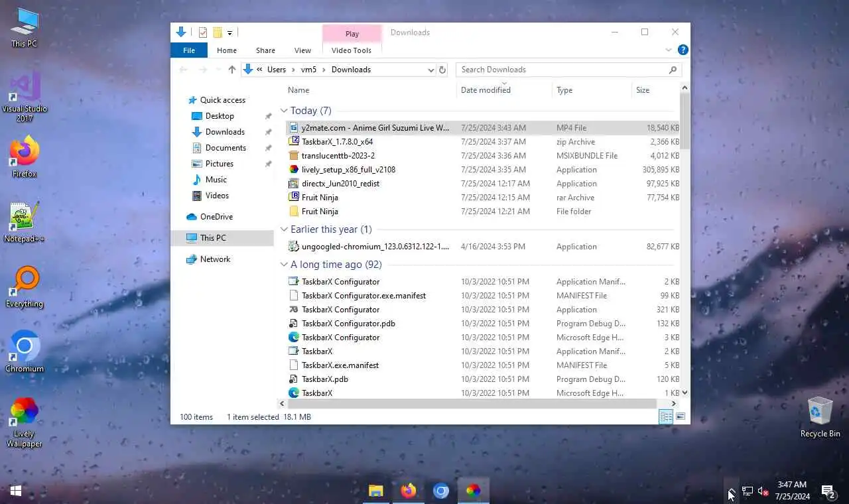This screenshot has height=504, width=849.
Task: Click the Lively Wallpaper taskbar icon
Action: point(473,491)
